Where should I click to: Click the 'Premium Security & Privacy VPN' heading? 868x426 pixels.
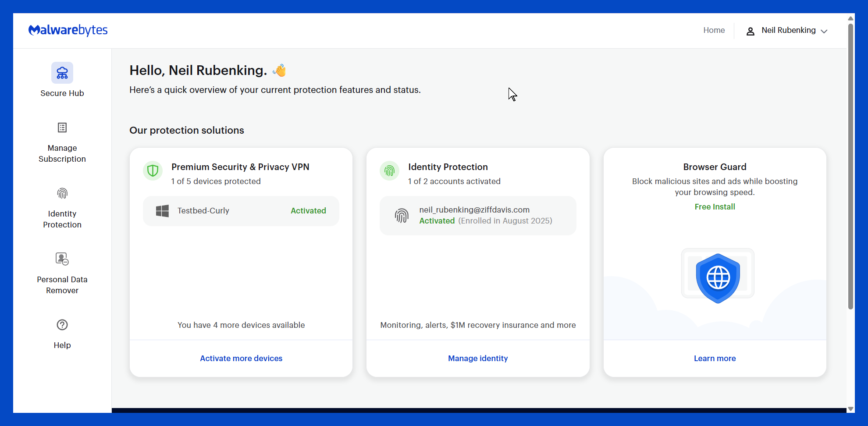point(240,167)
